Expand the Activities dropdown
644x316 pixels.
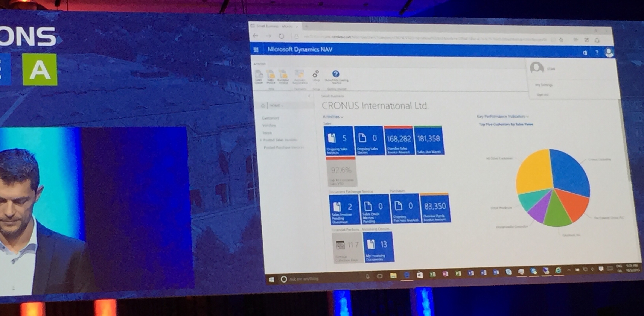pos(333,117)
